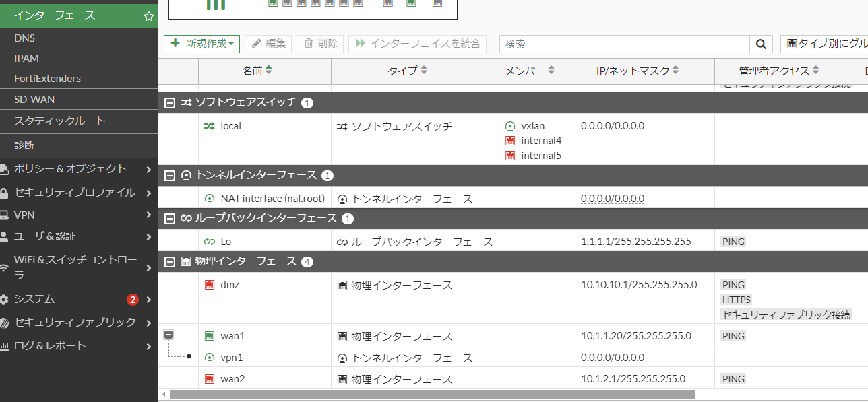
Task: Click the システム gear icon in sidebar
Action: click(4, 300)
